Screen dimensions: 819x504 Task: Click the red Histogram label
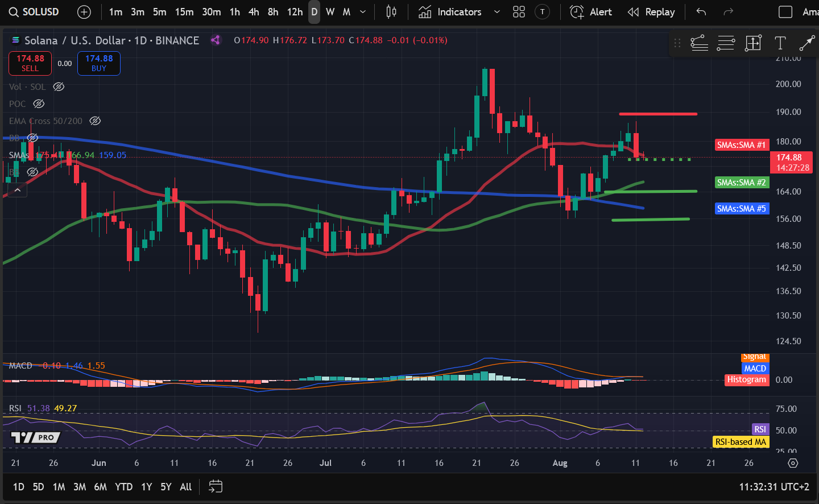click(747, 379)
